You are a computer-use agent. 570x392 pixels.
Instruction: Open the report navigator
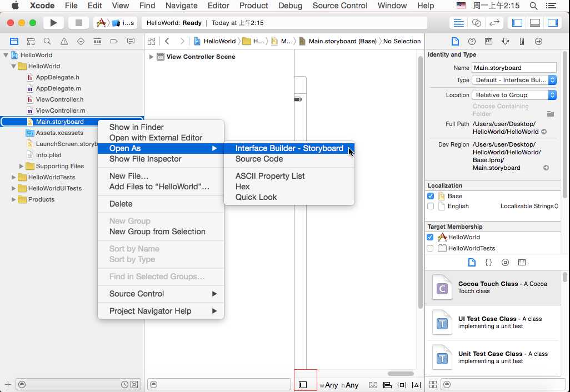point(131,41)
